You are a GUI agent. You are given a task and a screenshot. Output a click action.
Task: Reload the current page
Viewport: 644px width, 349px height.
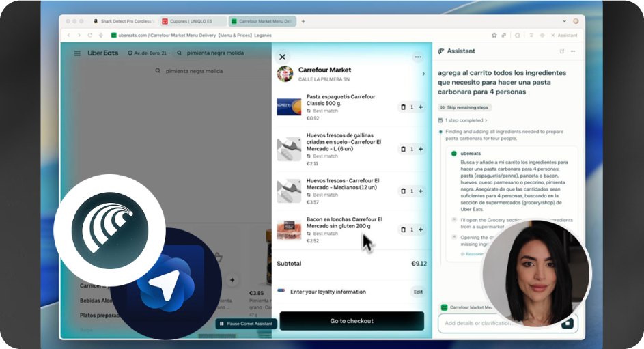point(90,36)
